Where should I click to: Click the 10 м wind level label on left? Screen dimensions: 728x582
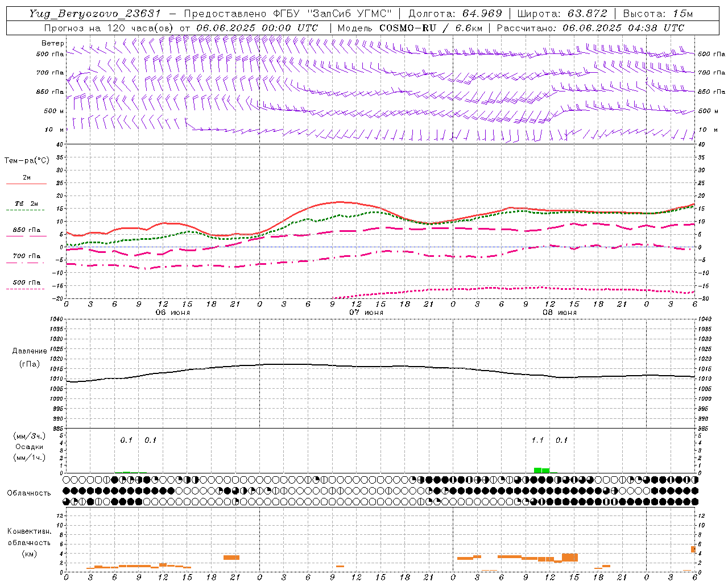[x=54, y=130]
